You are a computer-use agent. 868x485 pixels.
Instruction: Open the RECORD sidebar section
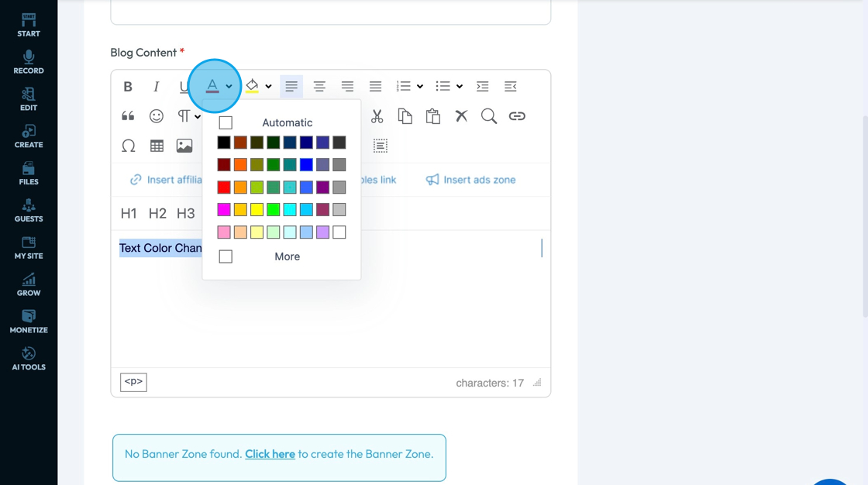(x=29, y=62)
